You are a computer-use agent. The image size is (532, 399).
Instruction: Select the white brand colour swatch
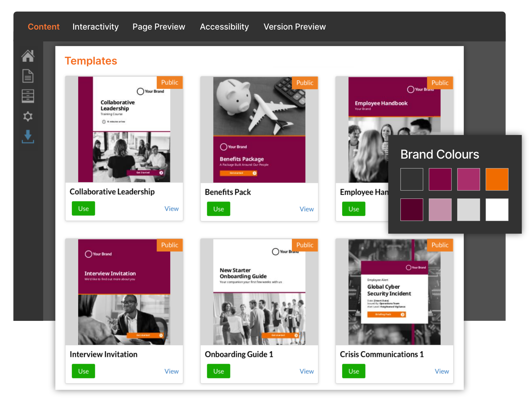coord(497,210)
